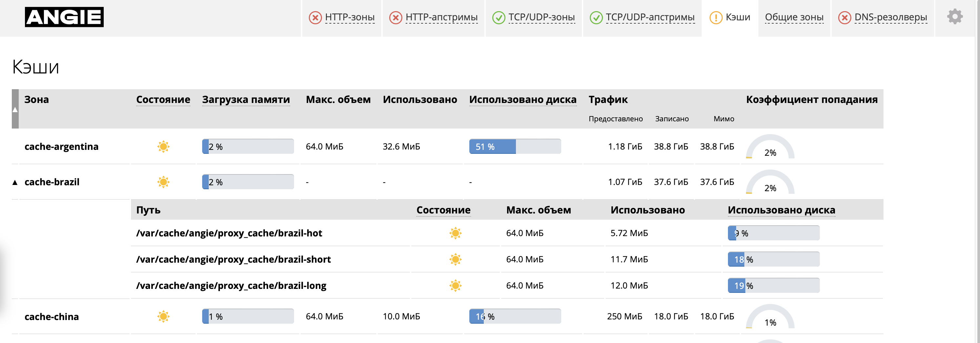The height and width of the screenshot is (343, 980).
Task: Open the Общие зоны link
Action: pos(794,17)
